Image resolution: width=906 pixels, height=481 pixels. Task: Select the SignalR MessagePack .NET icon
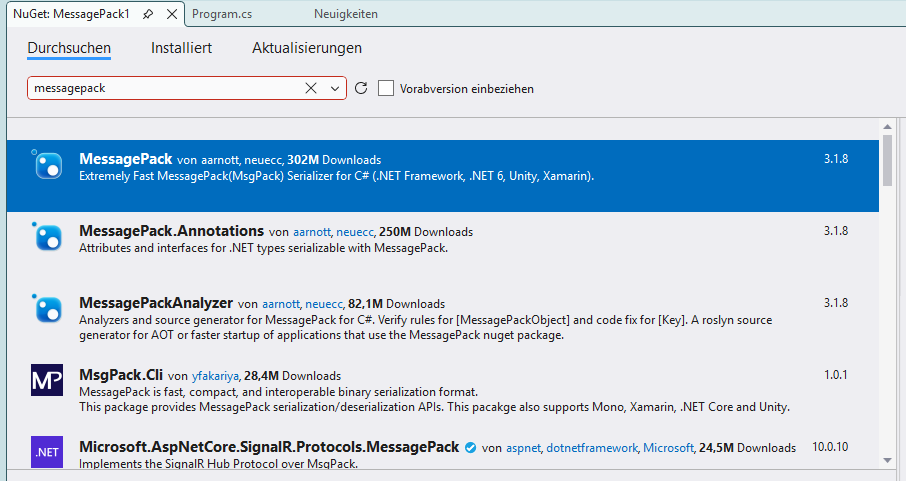[x=47, y=452]
